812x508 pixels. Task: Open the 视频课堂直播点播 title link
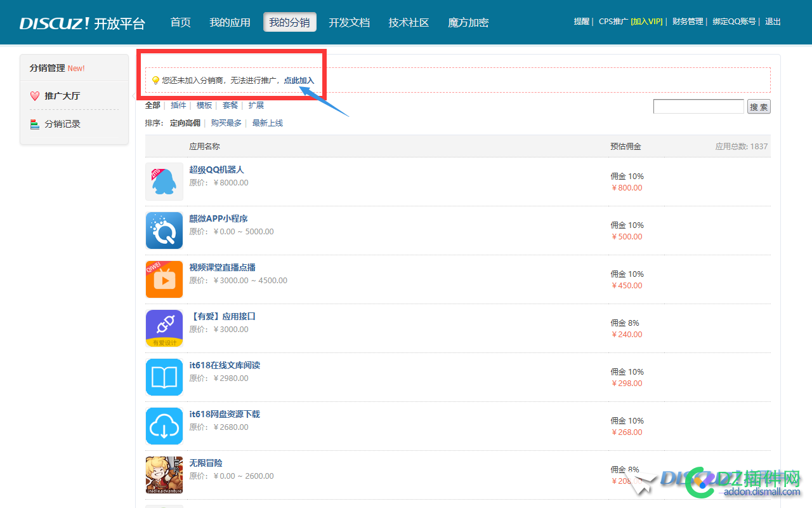[x=222, y=267]
